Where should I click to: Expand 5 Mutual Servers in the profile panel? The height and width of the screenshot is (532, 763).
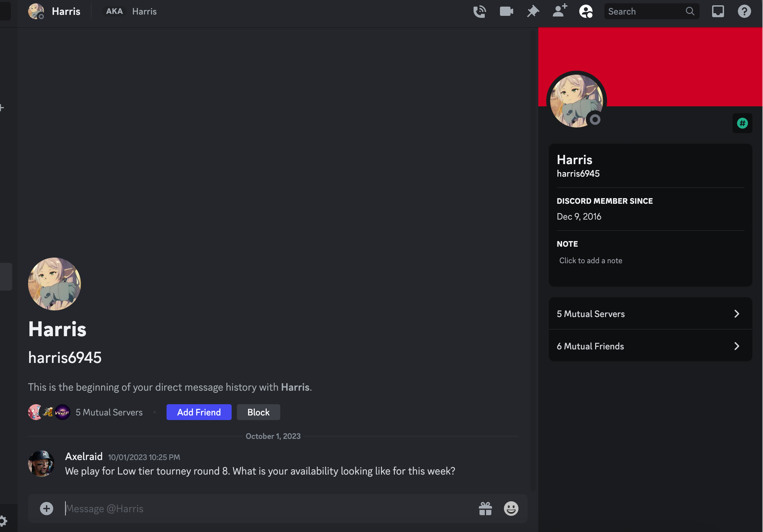click(x=650, y=314)
